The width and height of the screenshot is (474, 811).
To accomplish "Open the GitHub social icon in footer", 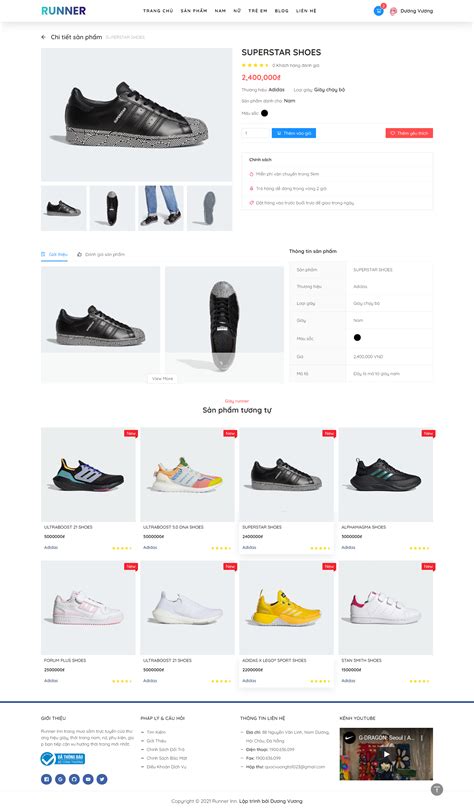I will (x=74, y=779).
